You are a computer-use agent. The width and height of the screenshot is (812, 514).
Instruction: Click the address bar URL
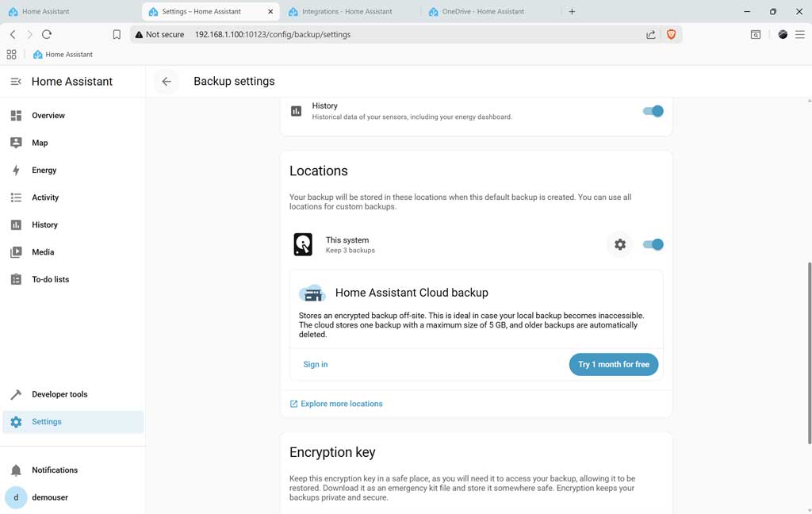pos(273,34)
